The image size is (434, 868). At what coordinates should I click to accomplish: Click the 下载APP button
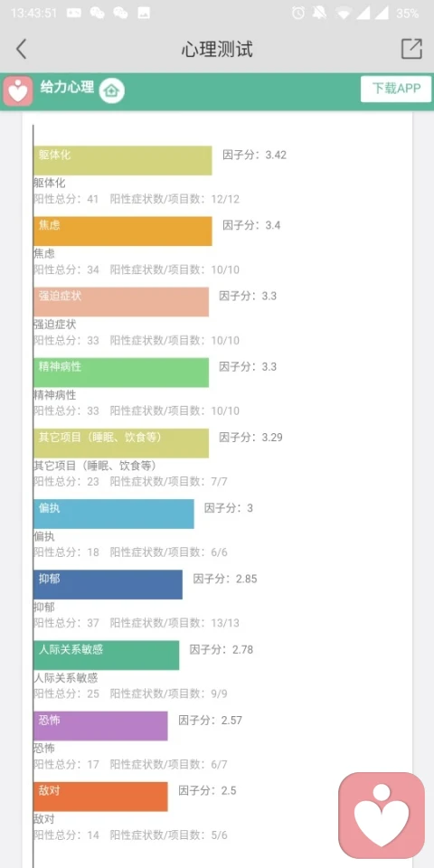click(396, 89)
